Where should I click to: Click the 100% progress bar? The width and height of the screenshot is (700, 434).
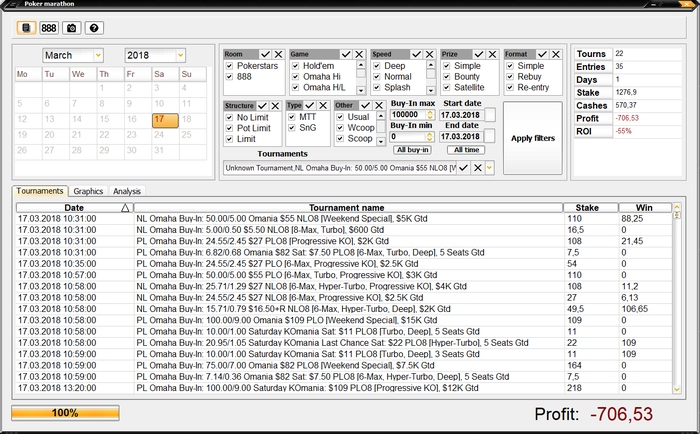click(x=65, y=413)
